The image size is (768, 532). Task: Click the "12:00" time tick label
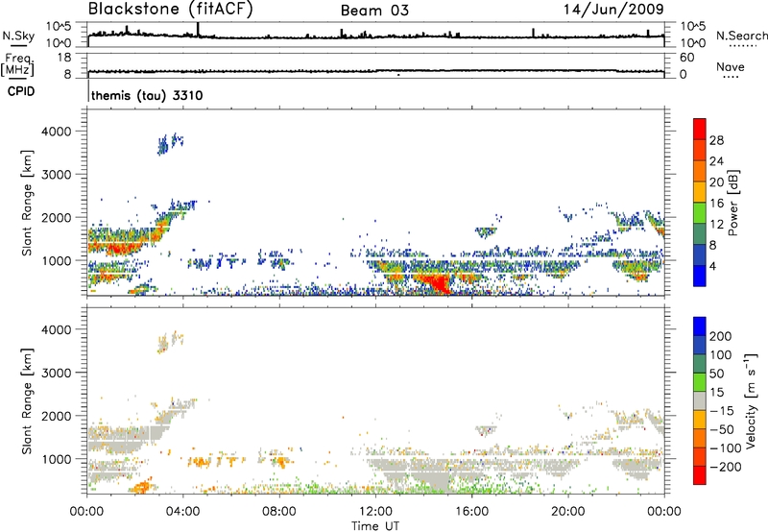point(375,512)
